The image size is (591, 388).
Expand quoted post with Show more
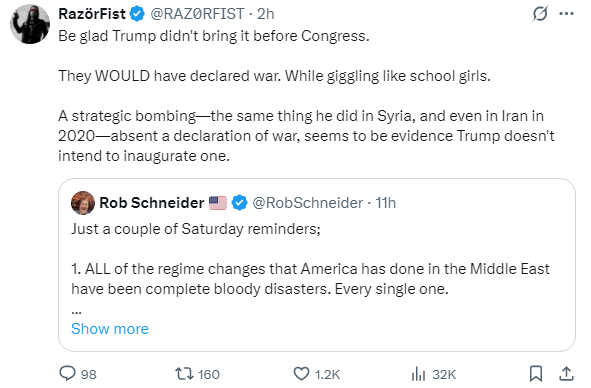tap(110, 329)
